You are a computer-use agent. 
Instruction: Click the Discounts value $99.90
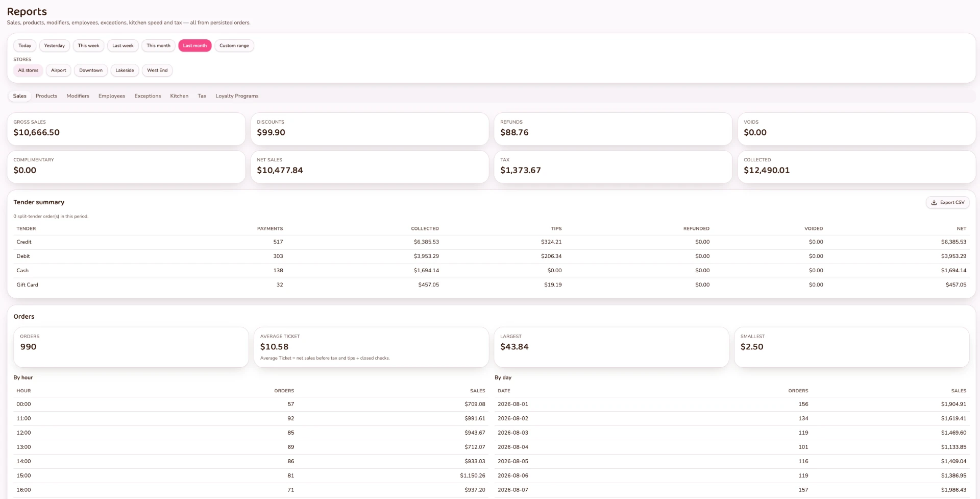[271, 133]
